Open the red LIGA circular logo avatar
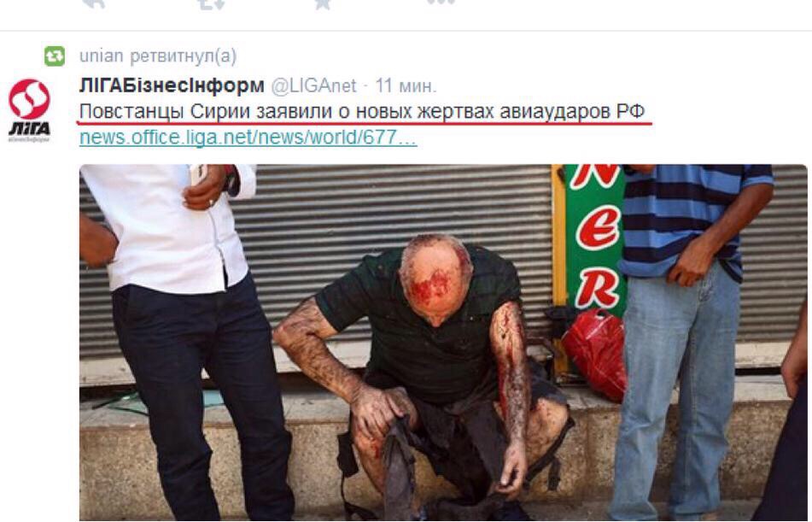Screen dimensions: 812x522 pos(30,99)
